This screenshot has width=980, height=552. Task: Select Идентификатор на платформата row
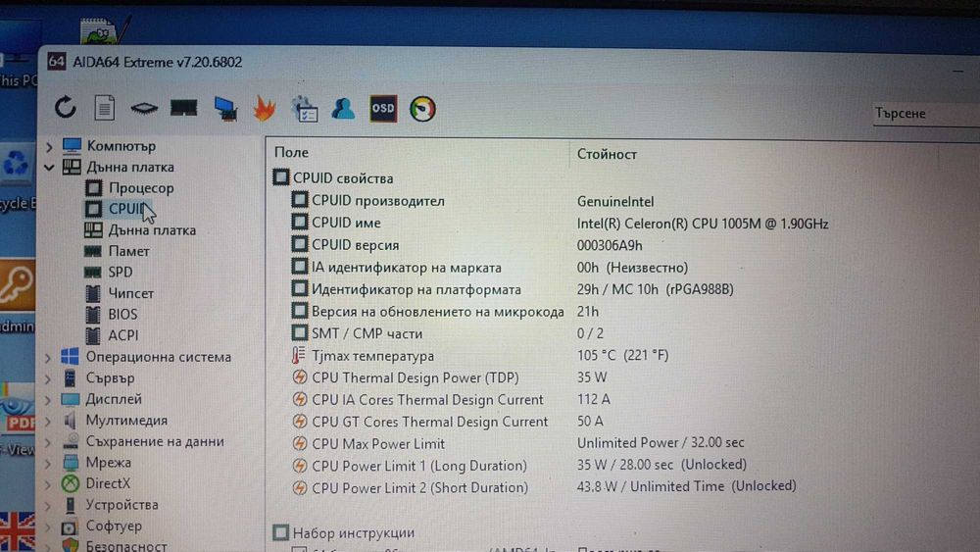416,289
